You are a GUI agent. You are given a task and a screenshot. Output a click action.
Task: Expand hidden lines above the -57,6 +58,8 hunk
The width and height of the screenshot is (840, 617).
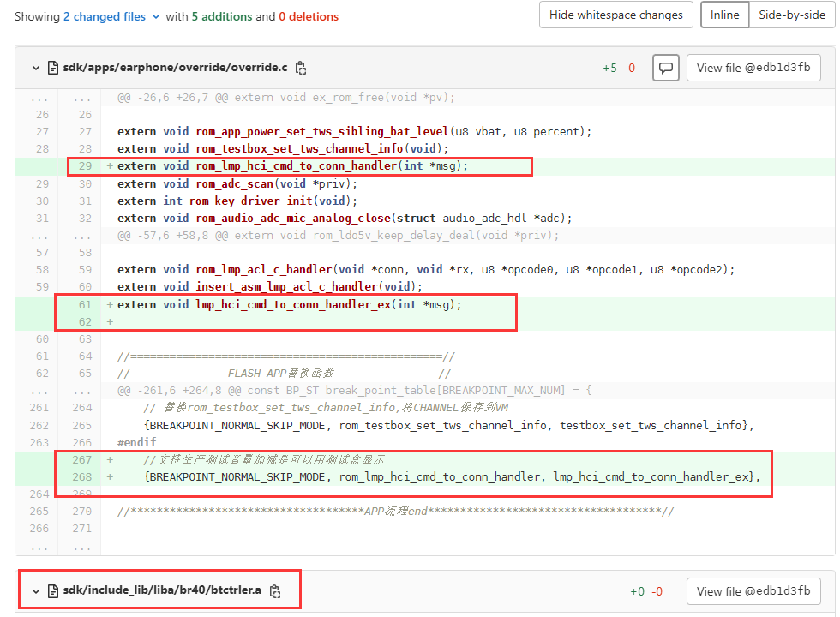[58, 236]
